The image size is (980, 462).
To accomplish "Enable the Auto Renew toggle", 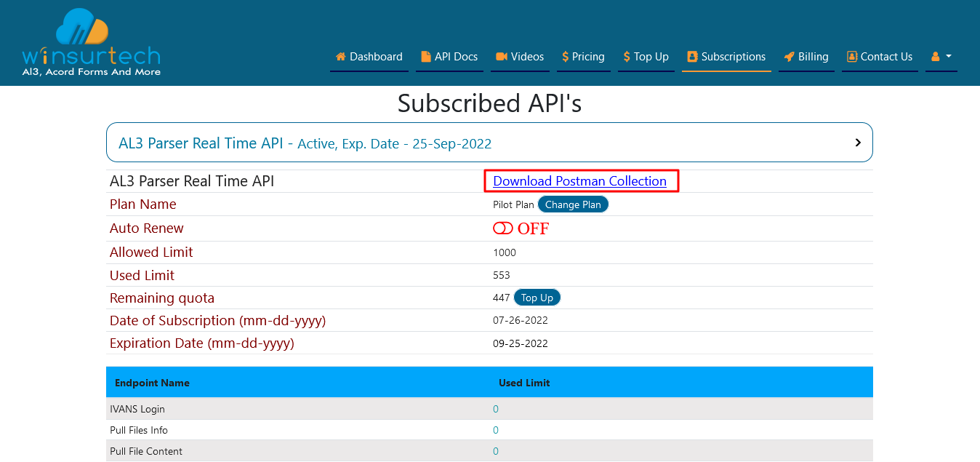I will (x=502, y=228).
